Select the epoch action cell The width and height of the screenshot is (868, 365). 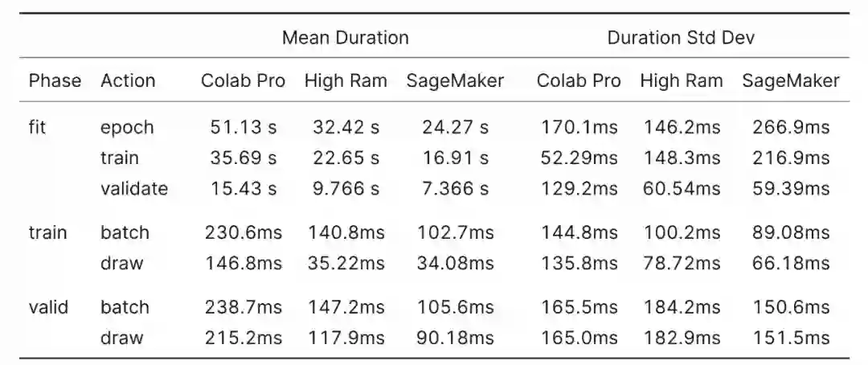click(x=127, y=127)
